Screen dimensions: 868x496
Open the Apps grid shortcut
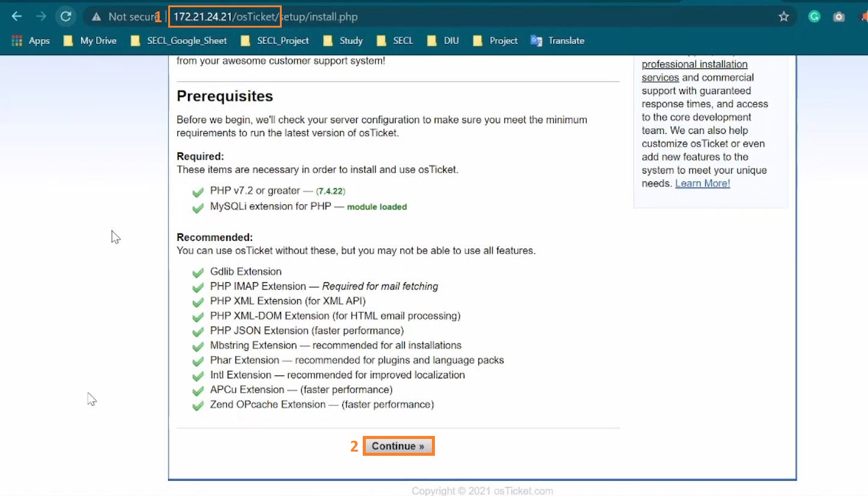tap(31, 41)
